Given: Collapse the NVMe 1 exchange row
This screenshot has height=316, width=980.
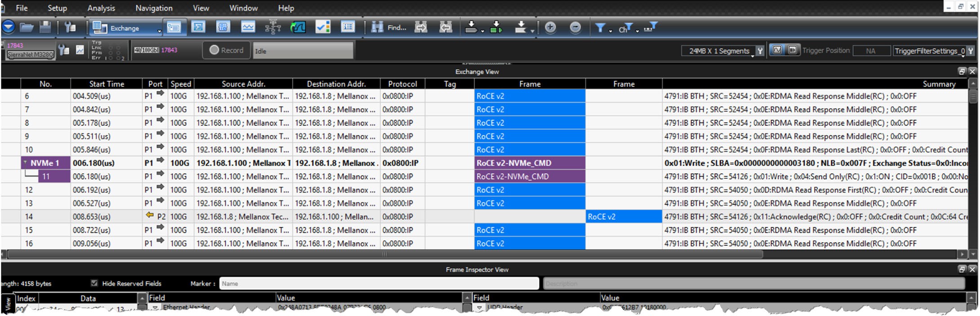Looking at the screenshot, I should tap(26, 162).
